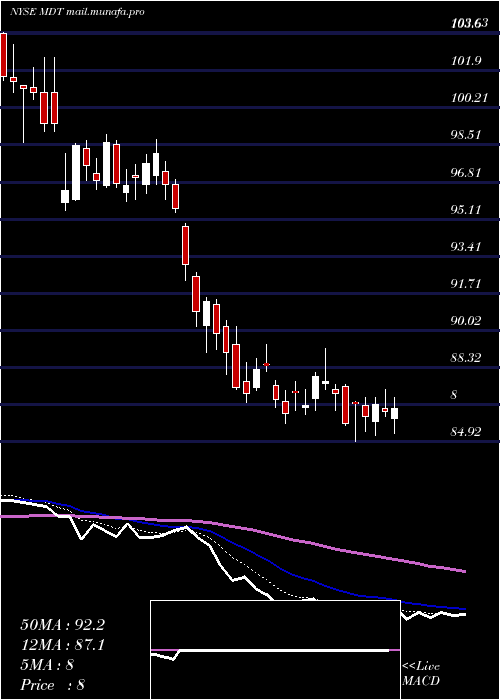The height and width of the screenshot is (700, 500).
Task: Click the <<Live MACD label
Action: click(x=421, y=674)
